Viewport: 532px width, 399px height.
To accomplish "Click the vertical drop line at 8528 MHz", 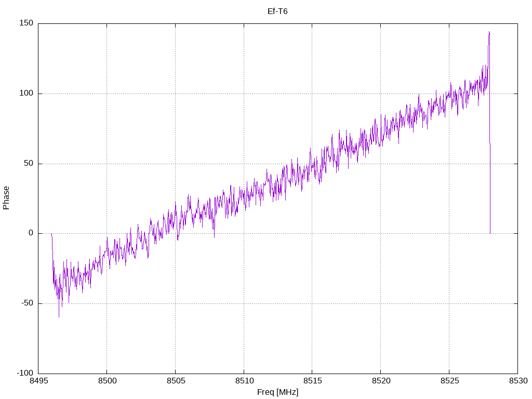I will (490, 188).
